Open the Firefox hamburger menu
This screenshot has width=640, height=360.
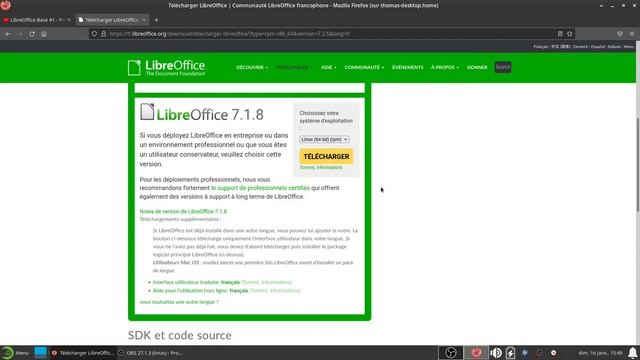632,34
